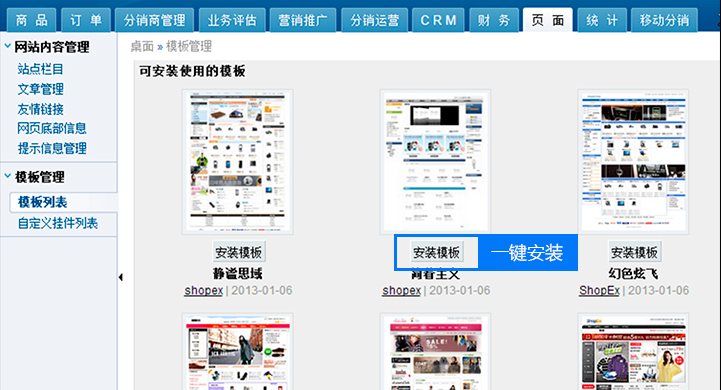Click 安装模板 button under 静谧思域

[239, 252]
